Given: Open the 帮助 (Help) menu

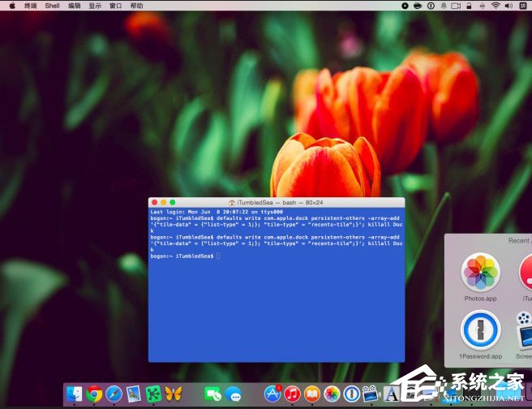Looking at the screenshot, I should click(x=136, y=6).
